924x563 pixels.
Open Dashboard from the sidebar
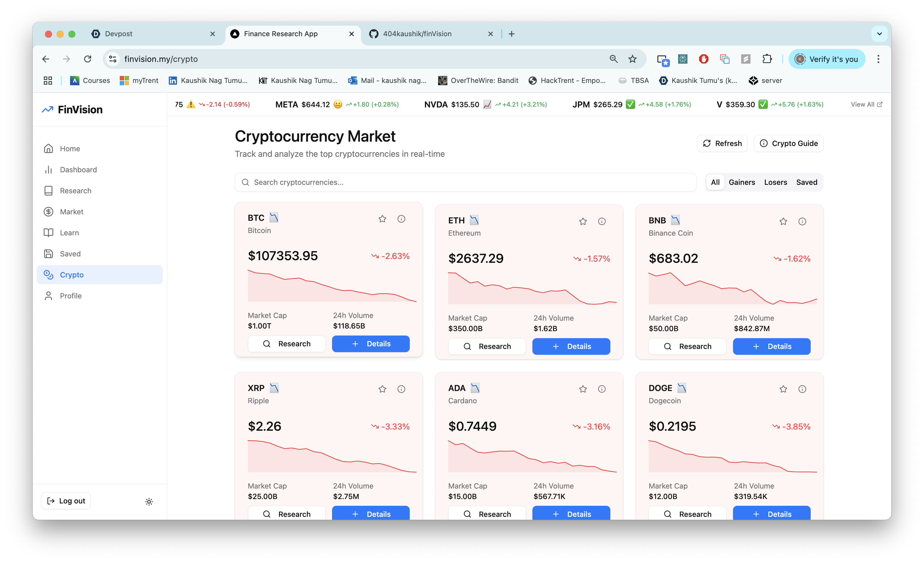coord(78,170)
